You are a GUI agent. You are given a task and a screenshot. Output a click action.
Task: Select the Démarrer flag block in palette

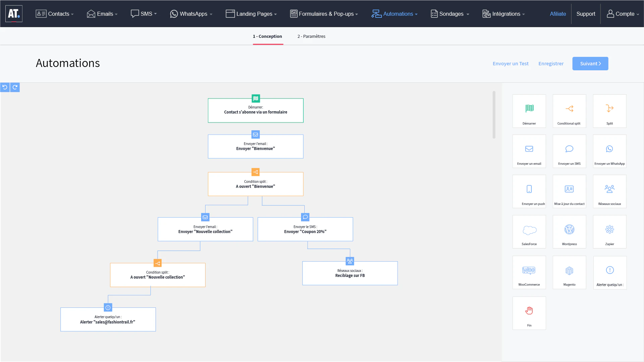point(529,111)
